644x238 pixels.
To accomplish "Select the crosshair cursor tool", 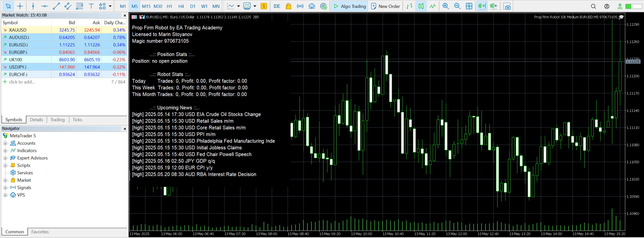I will tap(20, 6).
